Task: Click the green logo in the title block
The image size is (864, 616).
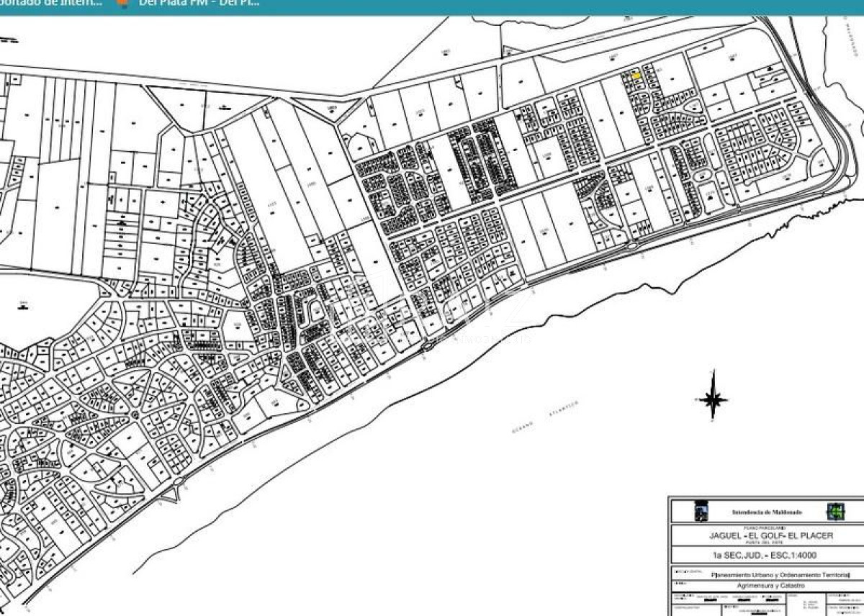Action: coord(835,511)
